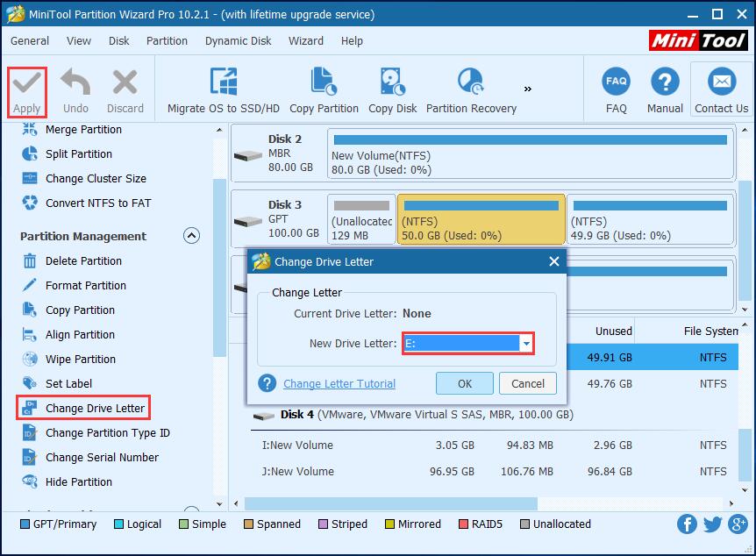Open the FAQ icon
Screen dimensions: 756x556
616,82
